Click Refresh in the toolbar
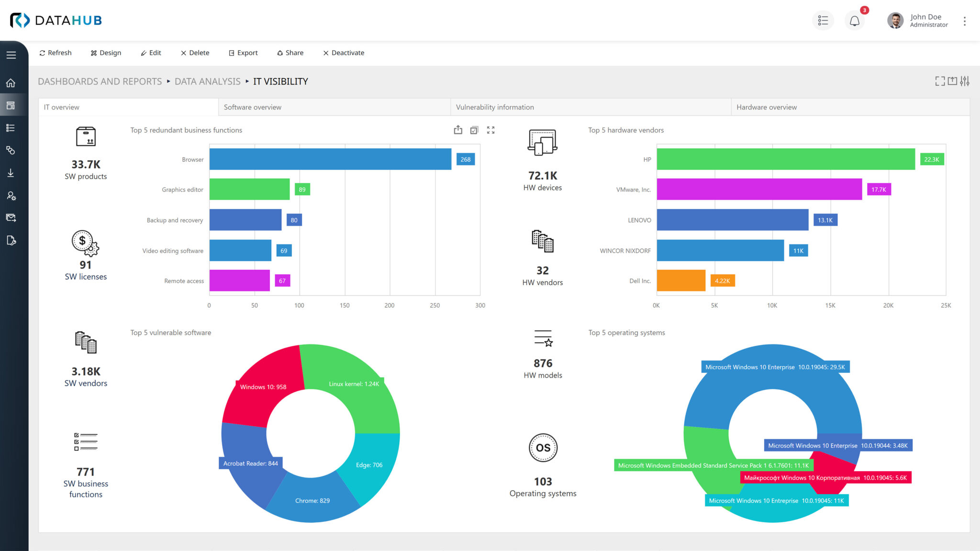This screenshot has height=551, width=980. tap(56, 53)
